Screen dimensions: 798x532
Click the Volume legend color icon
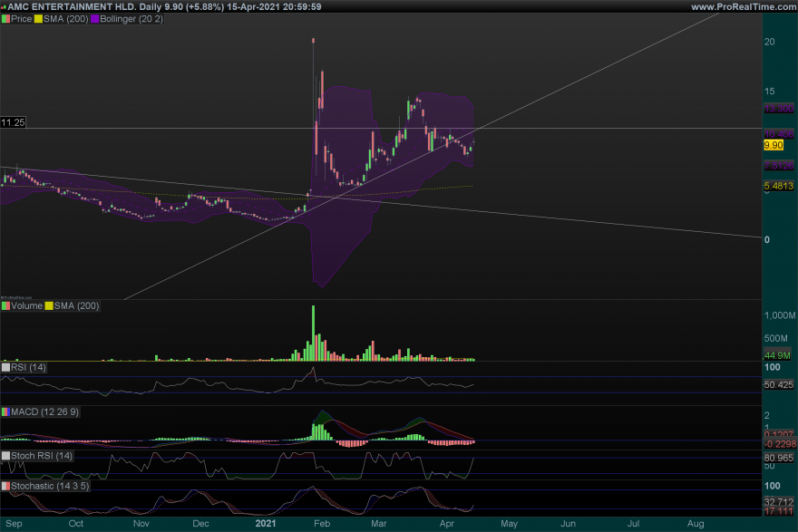point(5,306)
